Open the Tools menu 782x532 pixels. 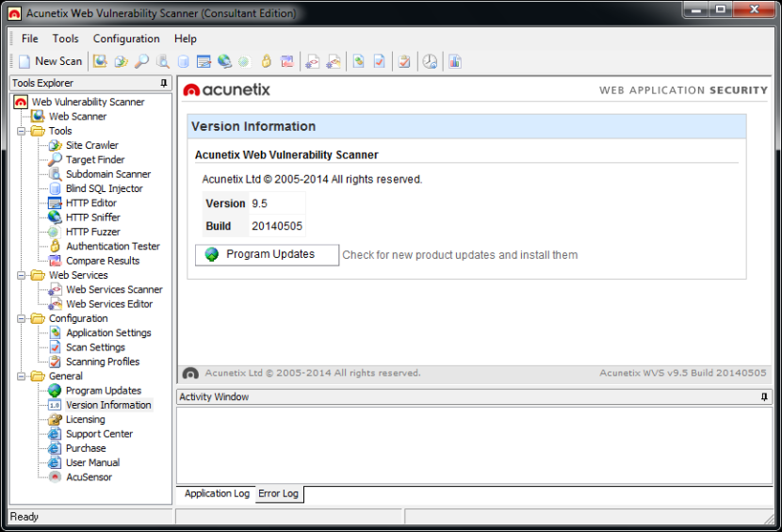(66, 39)
